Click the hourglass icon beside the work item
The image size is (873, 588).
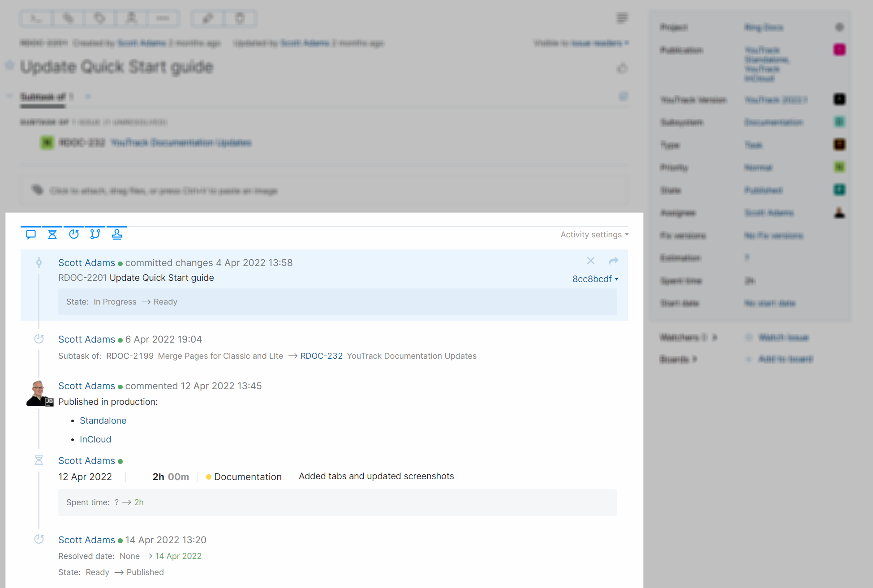[39, 460]
